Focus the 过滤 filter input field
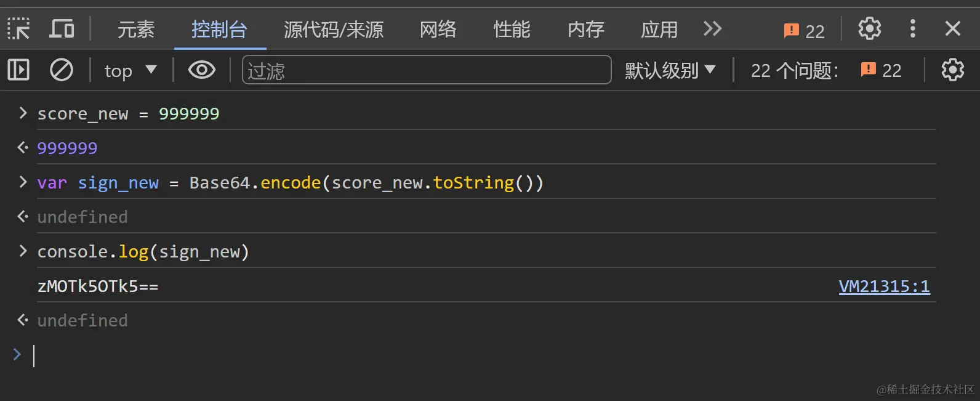 point(426,70)
